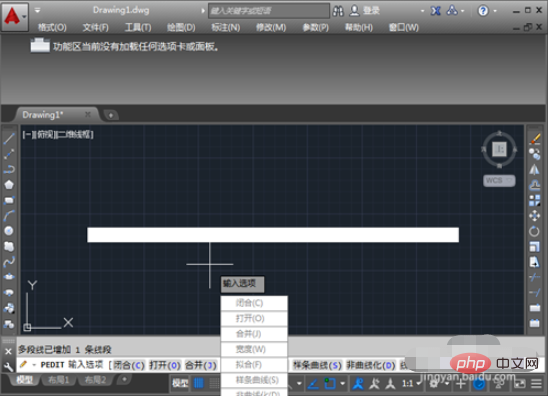
Task: Select the Line drawing tool
Action: (9, 138)
